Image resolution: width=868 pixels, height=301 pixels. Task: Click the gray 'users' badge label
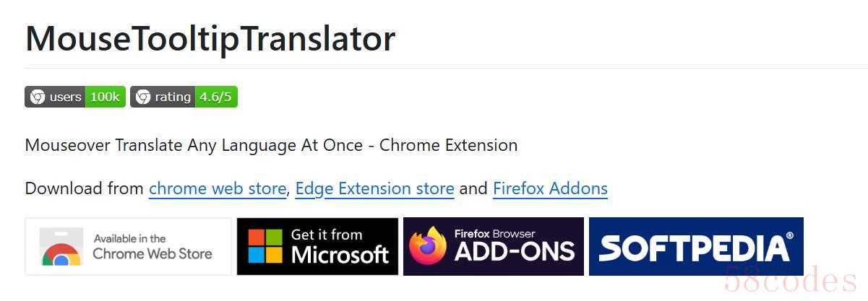coord(66,97)
